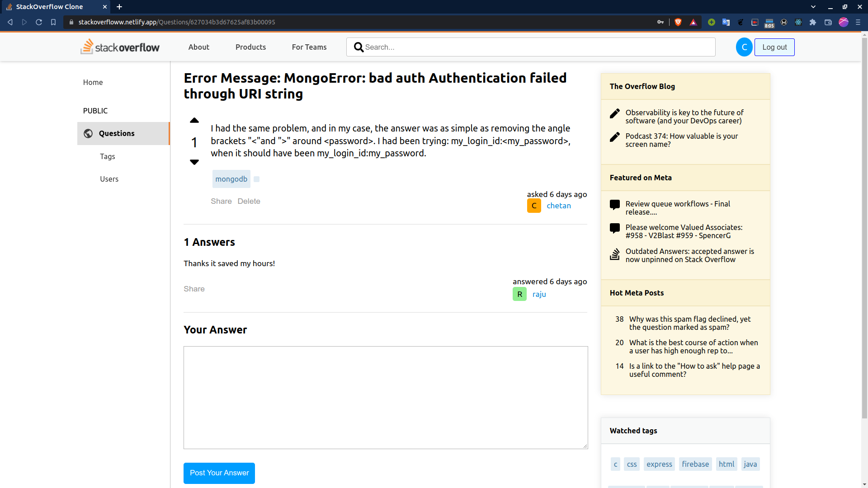Select Questions in left sidebar
Screen dimensions: 868x488
(x=117, y=133)
